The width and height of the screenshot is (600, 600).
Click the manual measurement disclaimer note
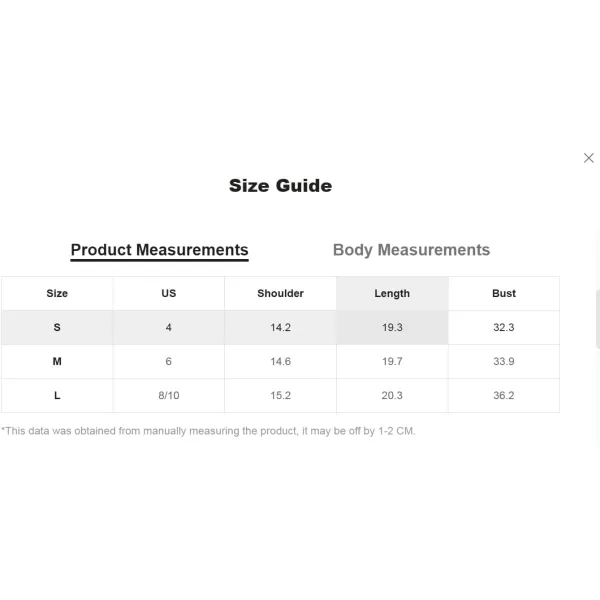[x=208, y=431]
